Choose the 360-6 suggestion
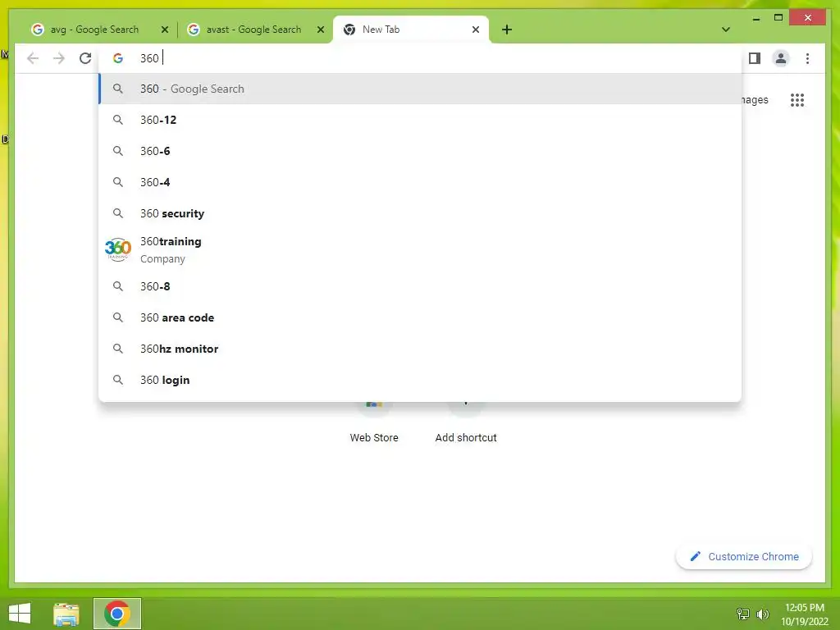The image size is (840, 630). [420, 151]
